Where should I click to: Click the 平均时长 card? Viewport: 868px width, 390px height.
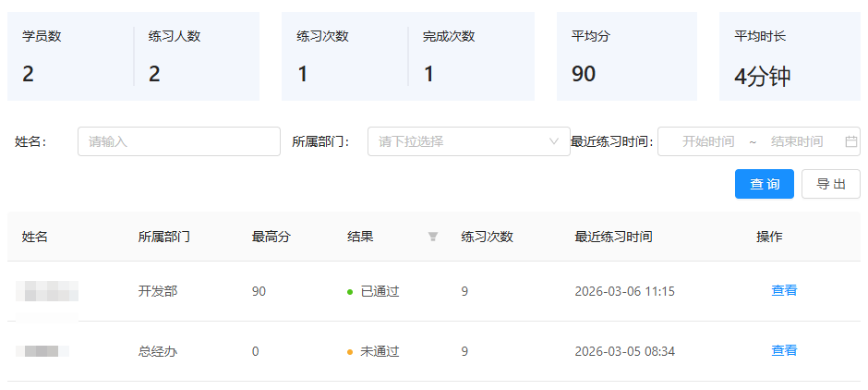click(790, 56)
